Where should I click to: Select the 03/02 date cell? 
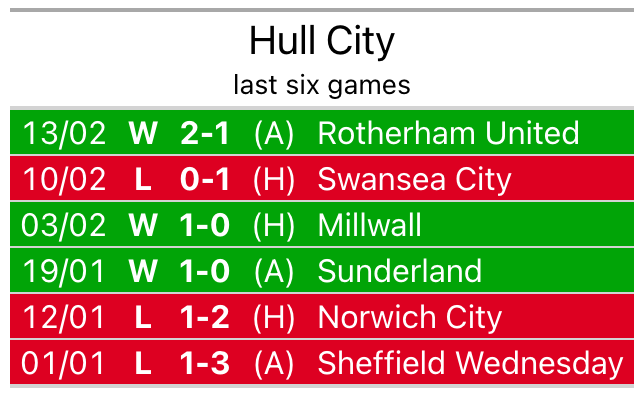coord(63,225)
